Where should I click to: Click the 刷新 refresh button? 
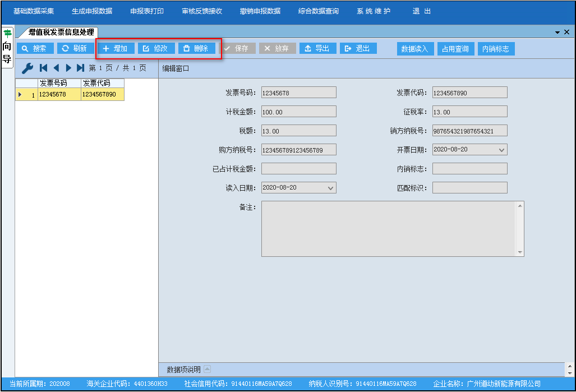click(75, 49)
